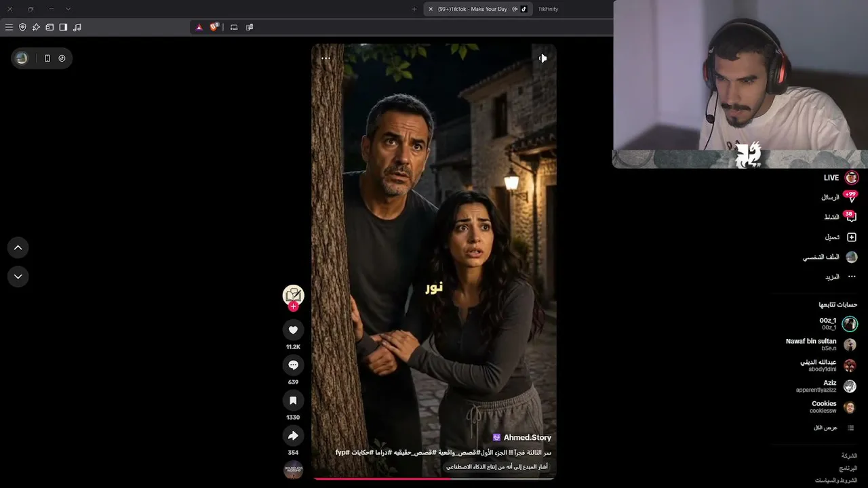Open the Ahmed.Story creator name link
Screen dimensions: 868x488
(x=527, y=438)
